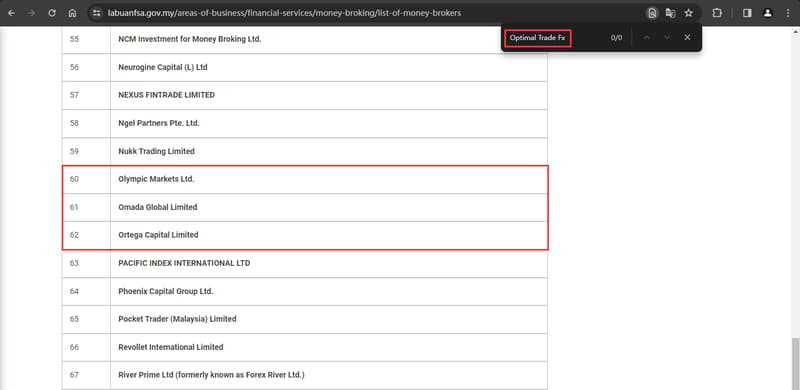Click the River Prime Ltd row text
Image resolution: width=800 pixels, height=390 pixels.
coord(211,375)
